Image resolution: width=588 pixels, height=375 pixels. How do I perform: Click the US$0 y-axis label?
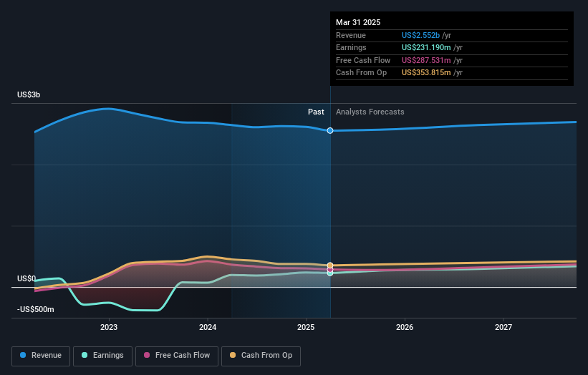26,278
